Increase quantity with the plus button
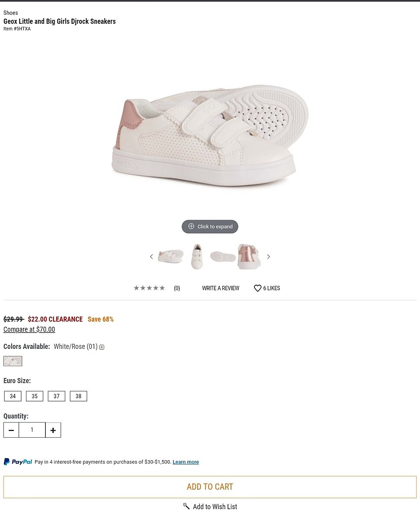This screenshot has height=520, width=420. tap(53, 430)
